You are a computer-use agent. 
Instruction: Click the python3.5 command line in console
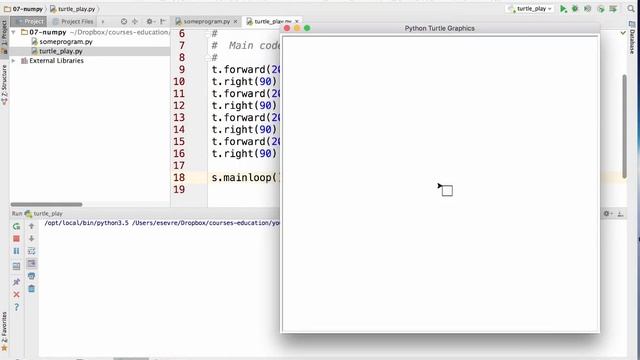click(x=162, y=223)
